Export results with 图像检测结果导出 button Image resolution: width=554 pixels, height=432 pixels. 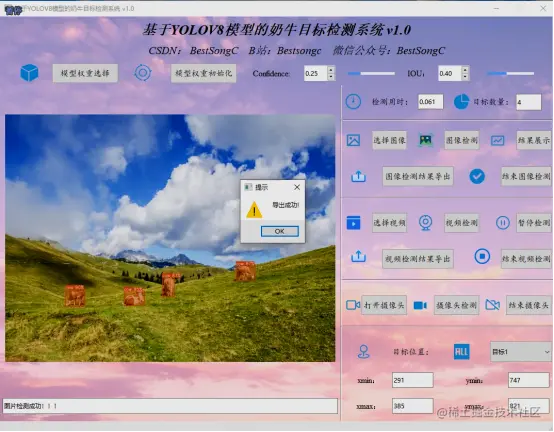(x=418, y=176)
